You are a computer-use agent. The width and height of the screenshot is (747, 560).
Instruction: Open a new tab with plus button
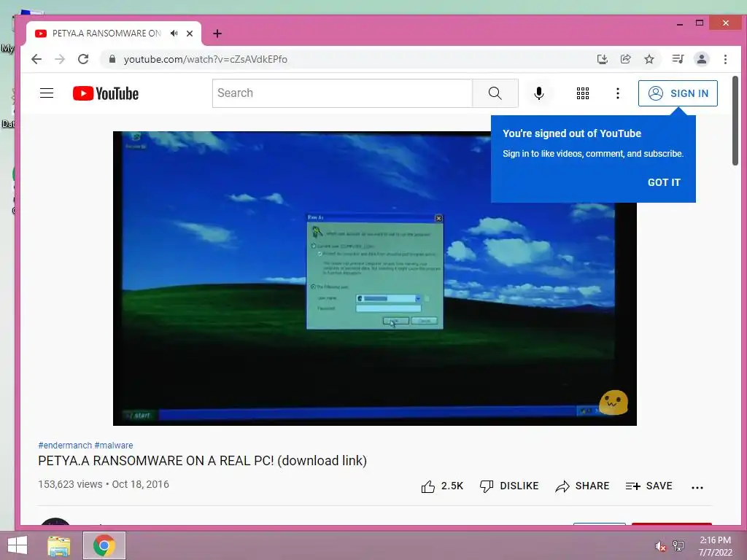[x=217, y=34]
